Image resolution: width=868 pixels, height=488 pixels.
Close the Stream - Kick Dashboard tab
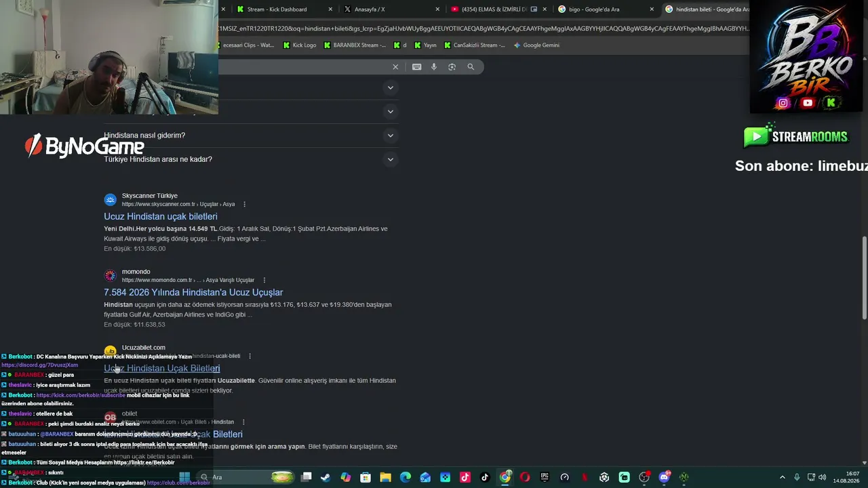[330, 9]
